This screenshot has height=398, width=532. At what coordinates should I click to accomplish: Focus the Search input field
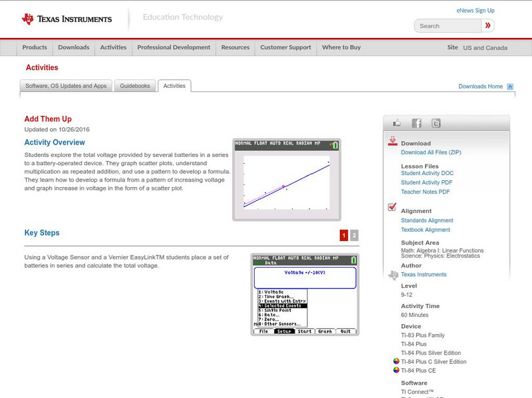point(448,26)
